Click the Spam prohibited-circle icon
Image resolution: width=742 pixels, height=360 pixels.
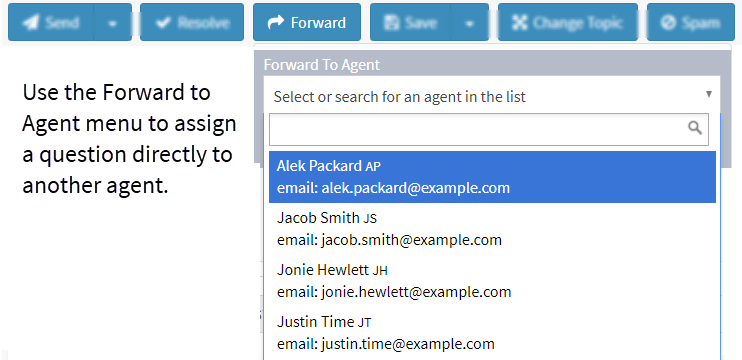668,23
